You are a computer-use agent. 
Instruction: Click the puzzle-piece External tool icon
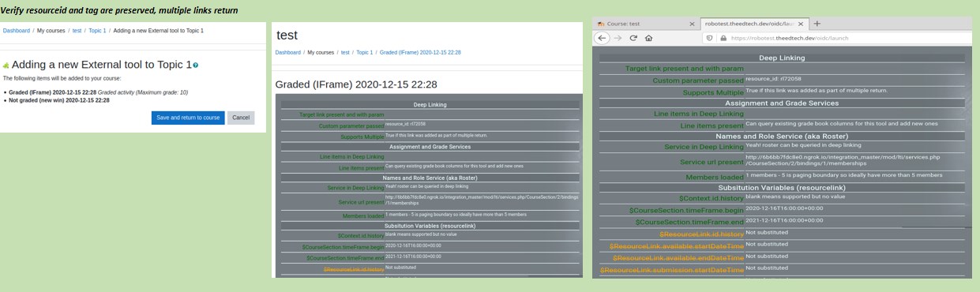pos(6,66)
